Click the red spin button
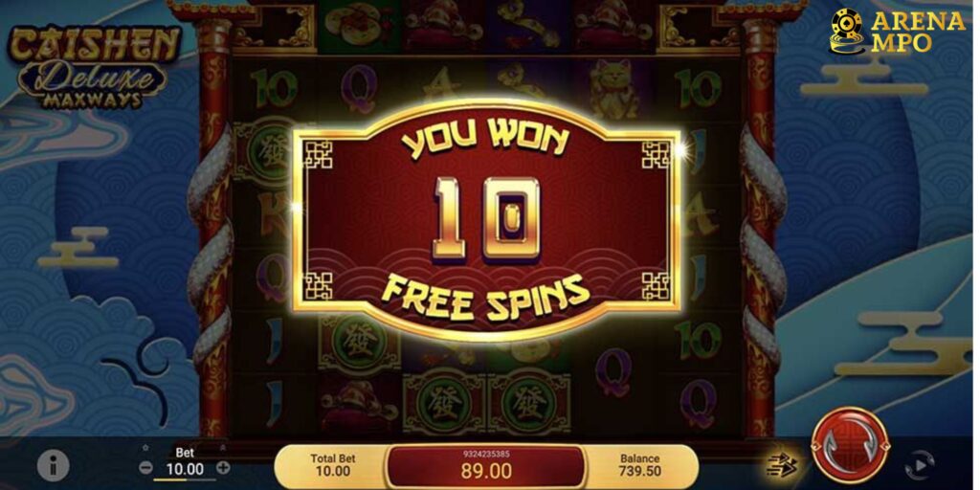This screenshot has height=490, width=980. click(x=850, y=444)
